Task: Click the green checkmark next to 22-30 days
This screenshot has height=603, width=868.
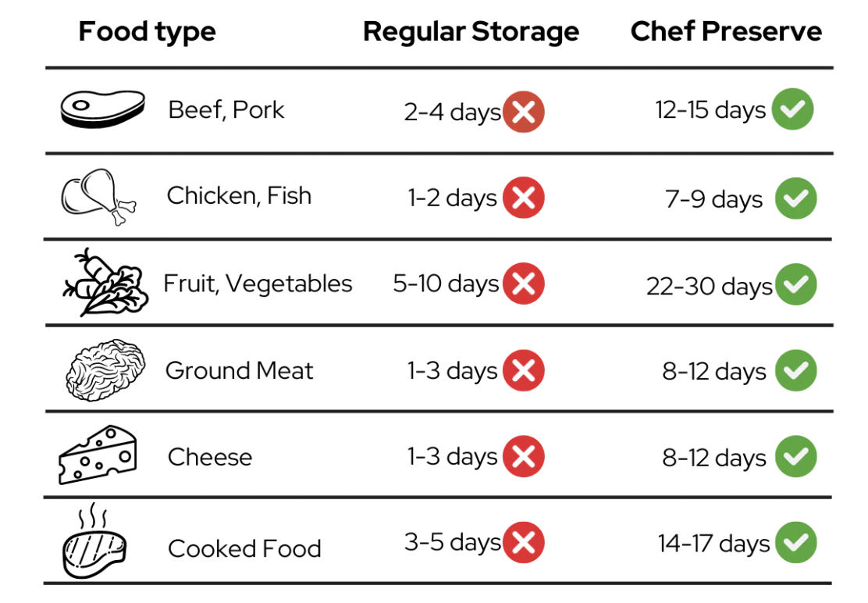Action: pos(795,284)
